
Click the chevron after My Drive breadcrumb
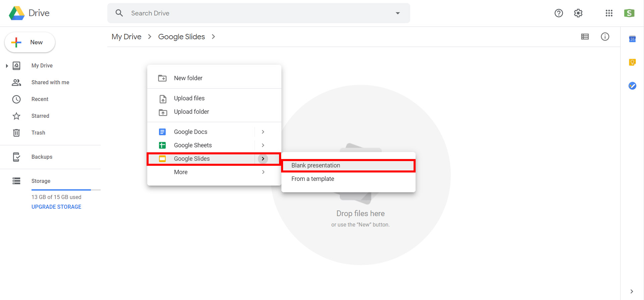tap(150, 37)
